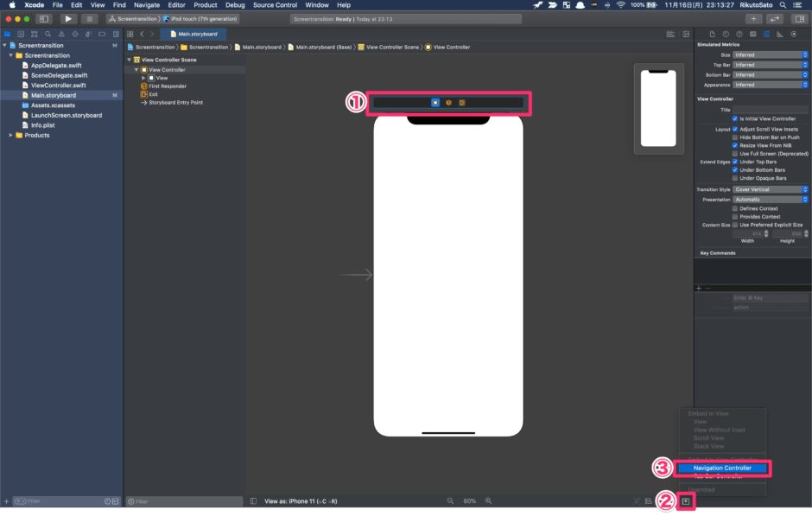Viewport: 812px width, 516px height.
Task: Open the Embed In menu icon
Action: (687, 500)
